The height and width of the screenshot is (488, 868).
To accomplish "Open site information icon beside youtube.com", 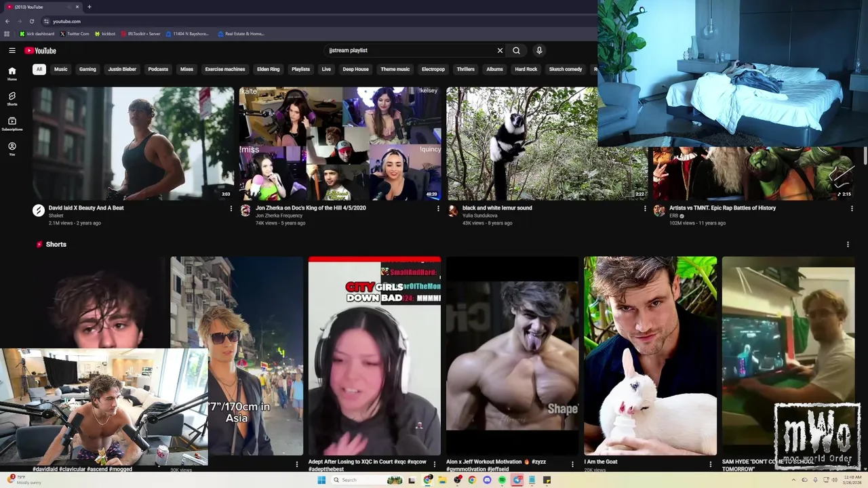I will coord(46,21).
